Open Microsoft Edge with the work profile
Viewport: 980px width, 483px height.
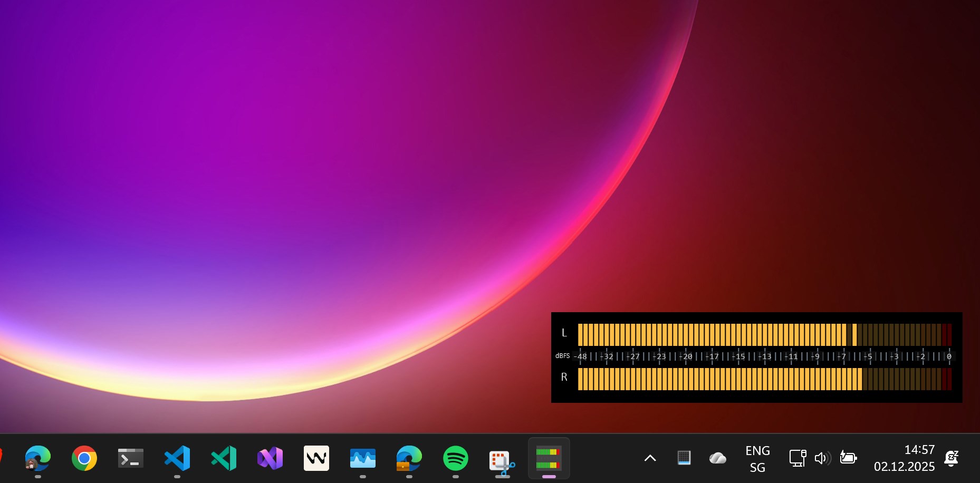(x=409, y=458)
